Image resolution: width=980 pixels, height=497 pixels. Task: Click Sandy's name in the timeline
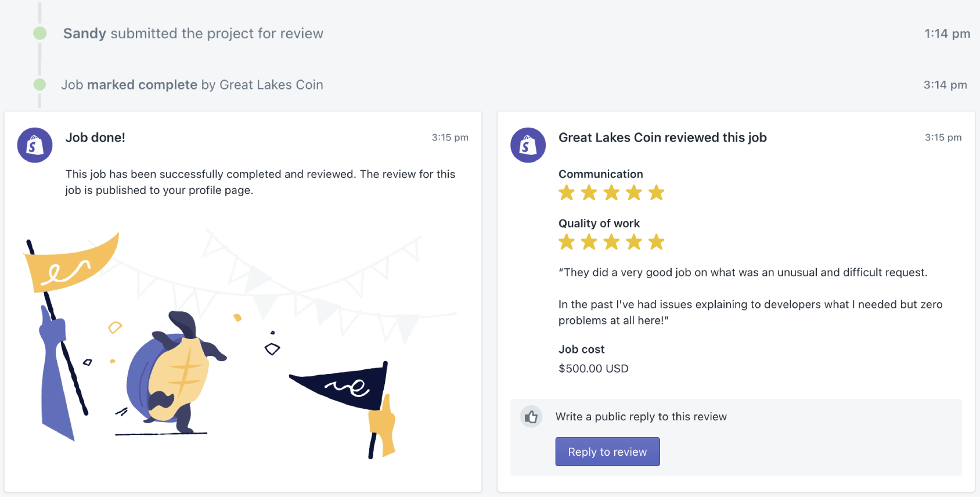coord(85,34)
